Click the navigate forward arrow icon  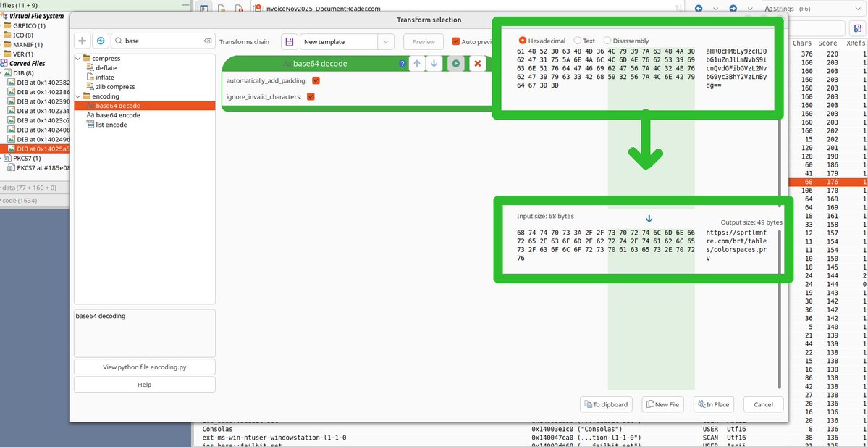(x=733, y=8)
